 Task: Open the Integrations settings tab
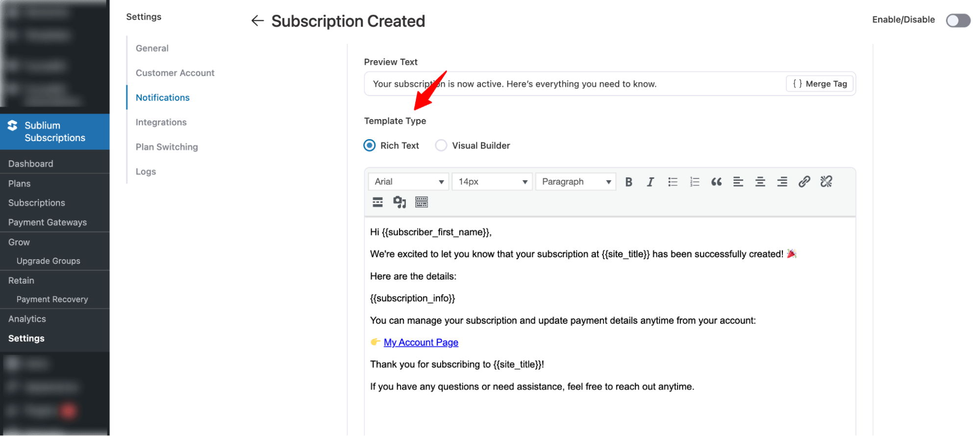pyautogui.click(x=161, y=122)
